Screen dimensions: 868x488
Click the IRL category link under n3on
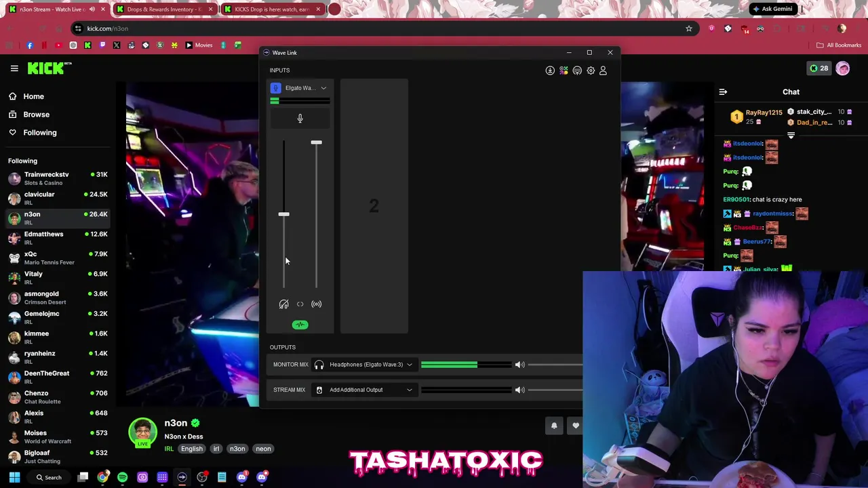coord(169,449)
